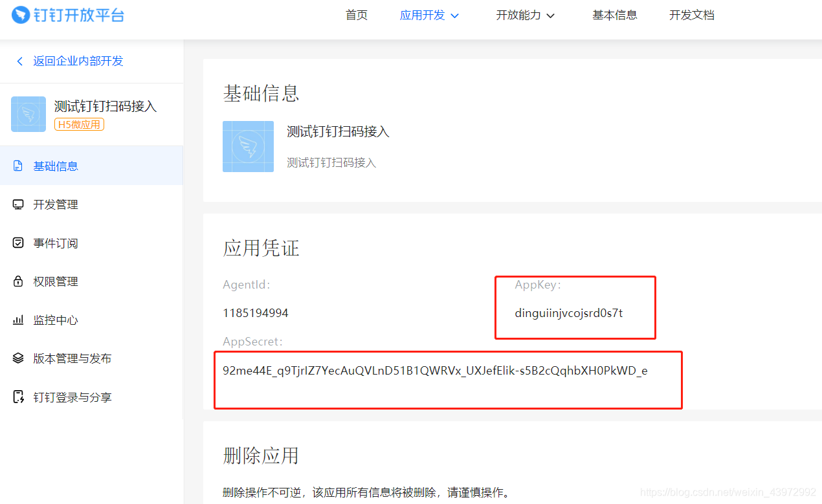
Task: Click the AppSecret label
Action: (x=253, y=342)
